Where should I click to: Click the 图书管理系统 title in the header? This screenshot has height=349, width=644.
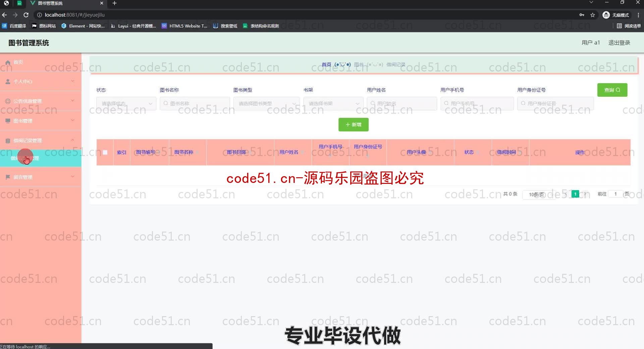pyautogui.click(x=29, y=43)
